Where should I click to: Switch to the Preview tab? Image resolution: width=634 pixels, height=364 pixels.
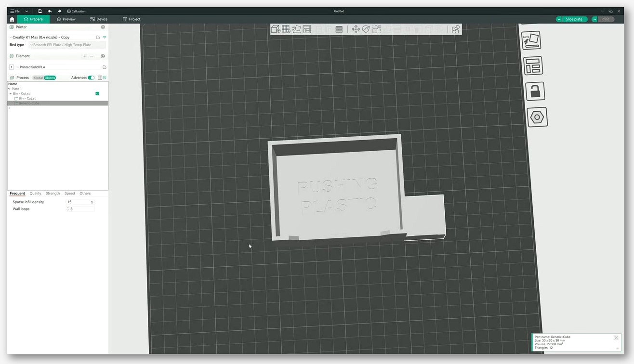pos(66,19)
